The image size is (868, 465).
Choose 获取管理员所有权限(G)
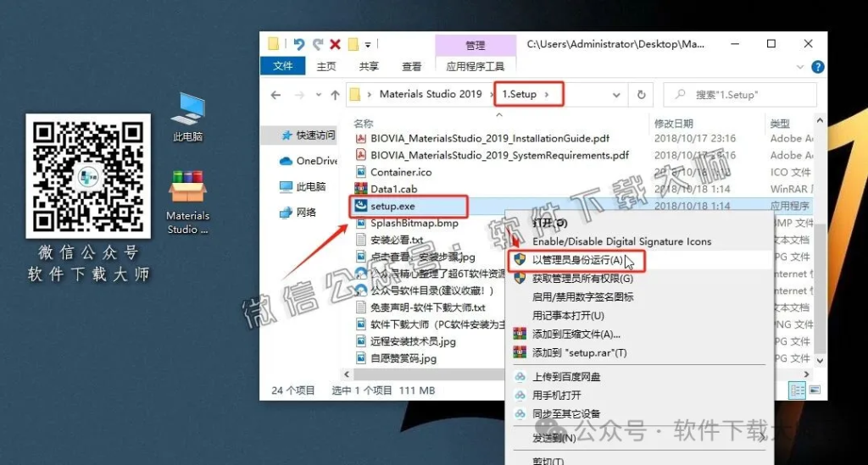[x=582, y=278]
